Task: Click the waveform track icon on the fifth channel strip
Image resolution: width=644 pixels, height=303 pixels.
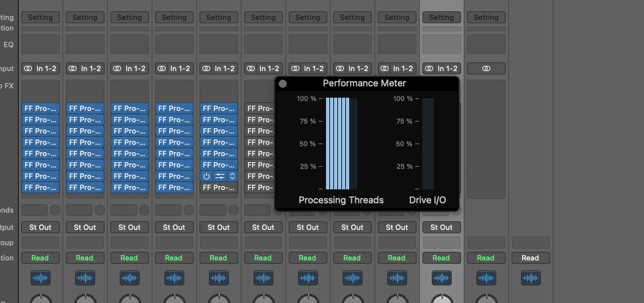Action: click(x=218, y=278)
